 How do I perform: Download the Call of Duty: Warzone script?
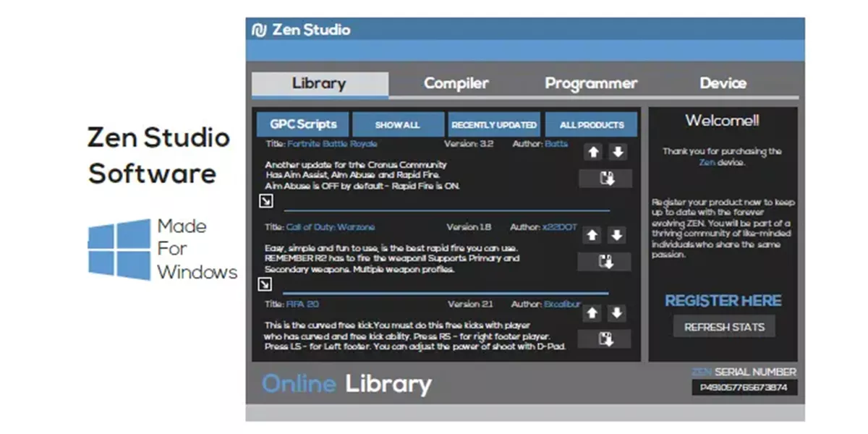[604, 262]
